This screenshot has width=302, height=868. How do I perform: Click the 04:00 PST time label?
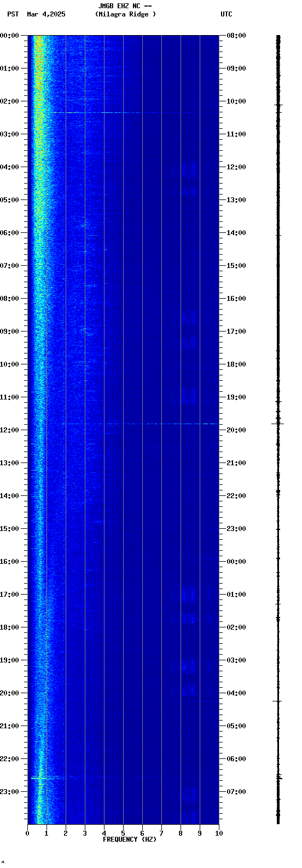click(x=10, y=167)
